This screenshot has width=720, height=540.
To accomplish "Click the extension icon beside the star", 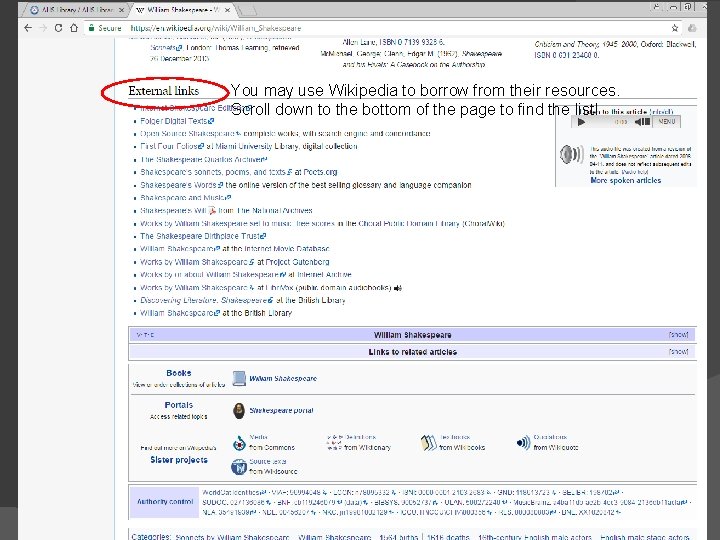I will 692,28.
